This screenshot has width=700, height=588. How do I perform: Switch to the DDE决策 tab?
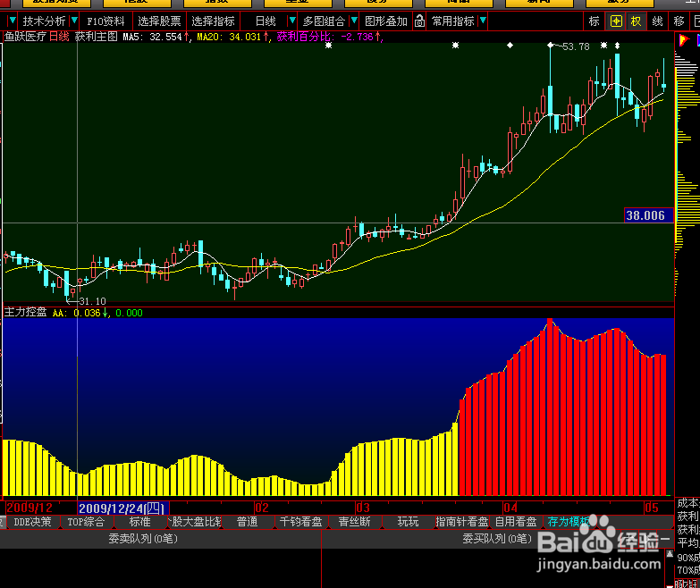pos(32,522)
